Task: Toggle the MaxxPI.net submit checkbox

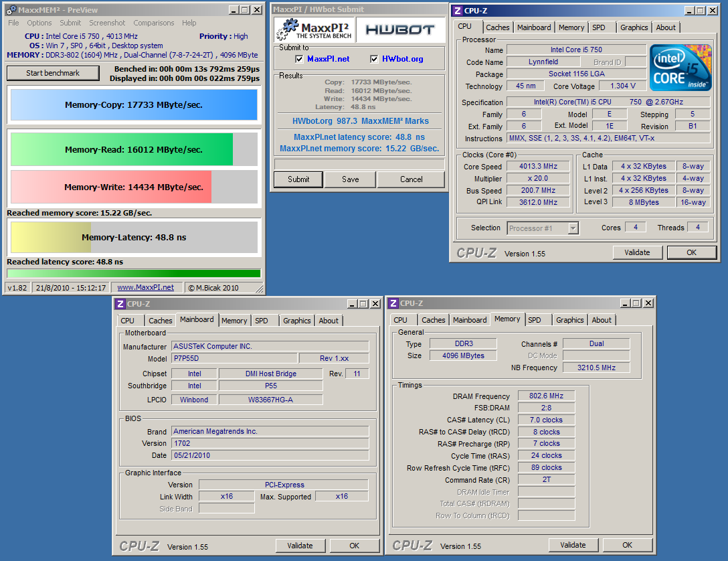Action: (x=299, y=59)
